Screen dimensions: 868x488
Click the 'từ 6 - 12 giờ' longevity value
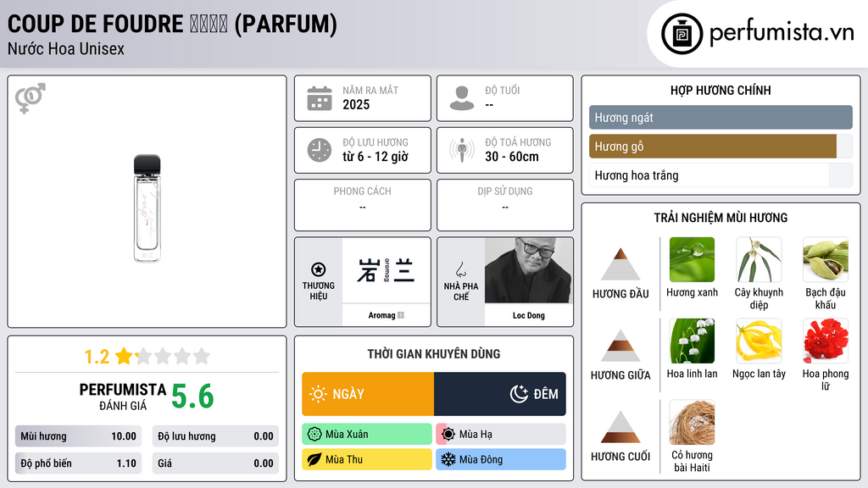pyautogui.click(x=376, y=157)
